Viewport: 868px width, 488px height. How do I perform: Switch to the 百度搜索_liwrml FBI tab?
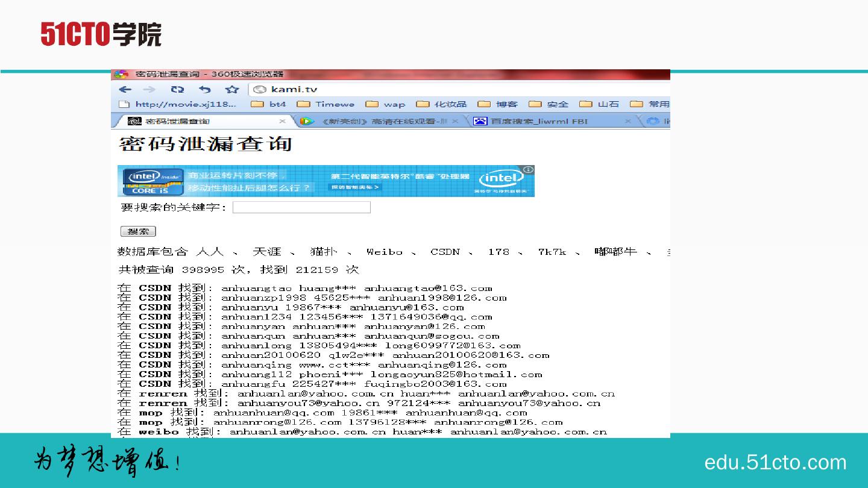[x=553, y=121]
